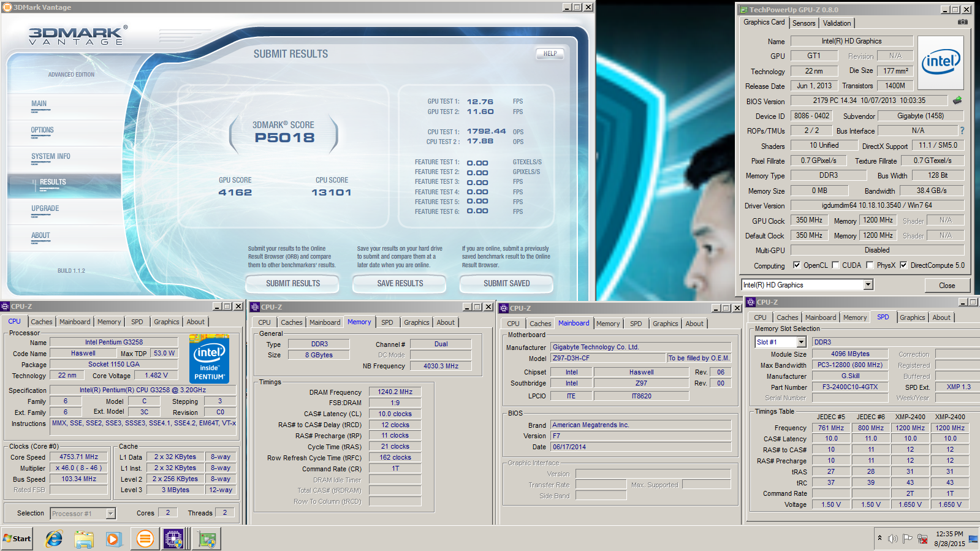
Task: Click title icon of CPU-Z window showing Mainboard tab
Action: pyautogui.click(x=504, y=308)
